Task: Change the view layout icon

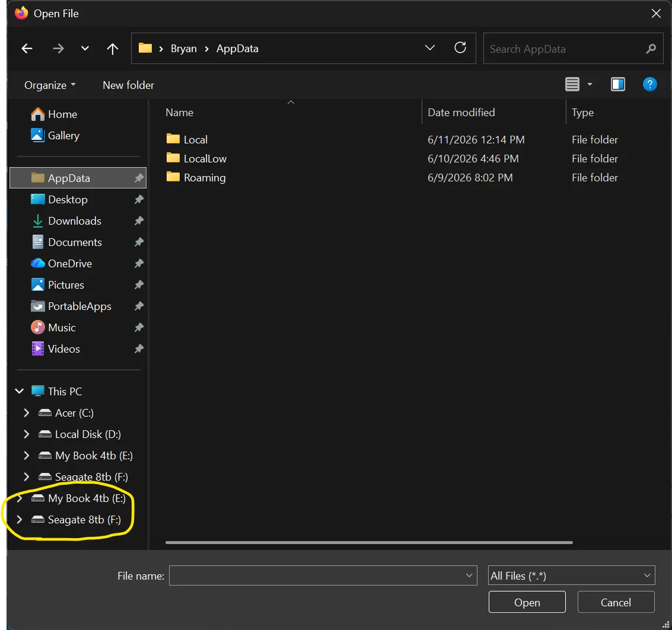Action: [572, 84]
